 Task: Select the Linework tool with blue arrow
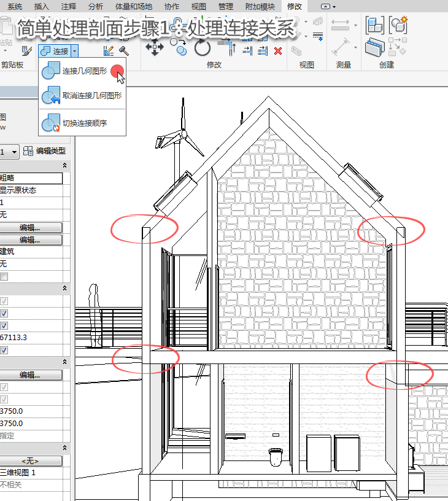pyautogui.click(x=318, y=36)
